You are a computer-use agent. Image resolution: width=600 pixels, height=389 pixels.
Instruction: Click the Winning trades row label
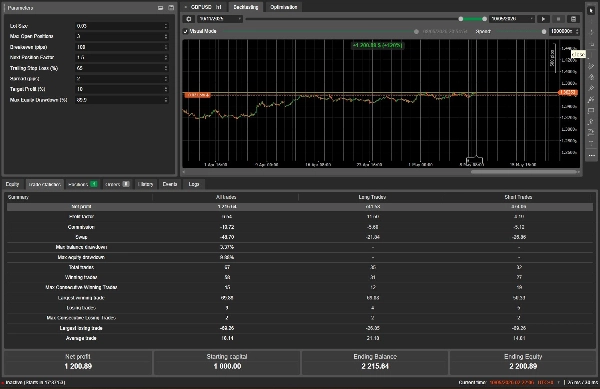81,277
